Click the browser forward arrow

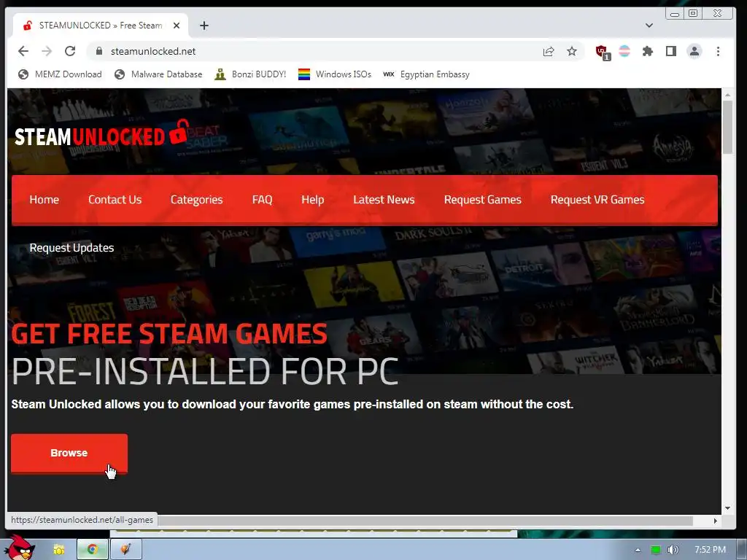coord(47,51)
